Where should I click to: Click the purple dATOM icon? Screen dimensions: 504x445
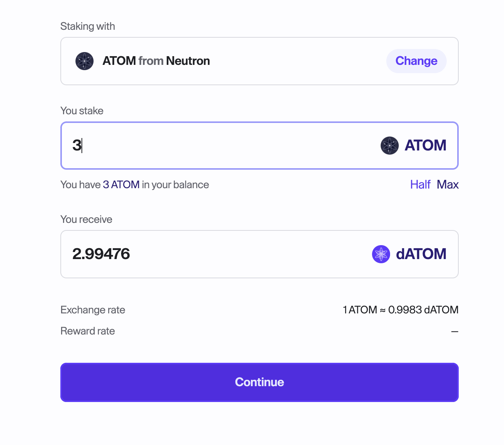(381, 254)
